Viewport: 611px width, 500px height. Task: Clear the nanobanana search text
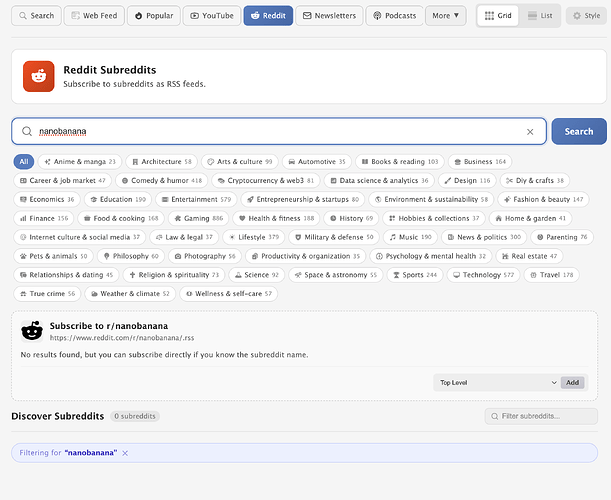click(x=530, y=132)
